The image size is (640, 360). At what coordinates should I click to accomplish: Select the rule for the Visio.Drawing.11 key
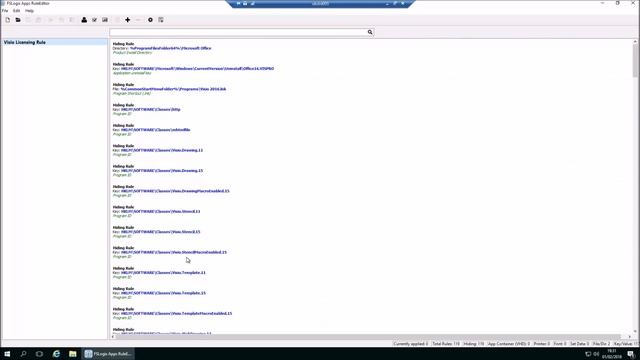pyautogui.click(x=158, y=150)
